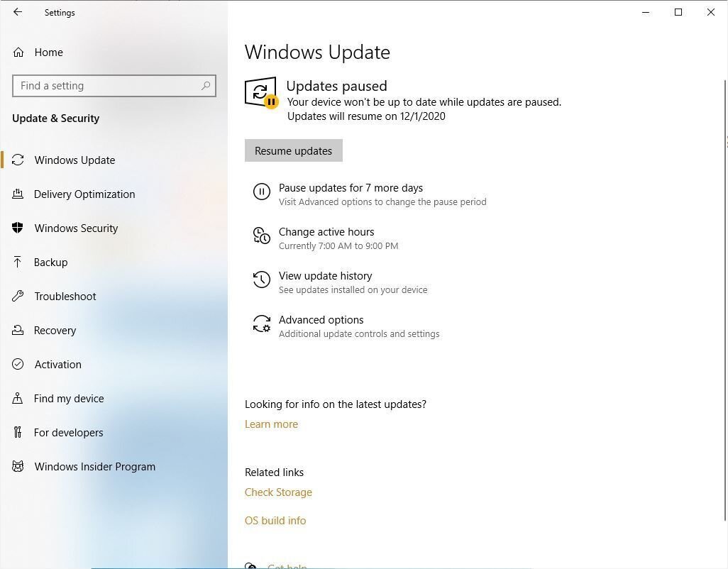728x569 pixels.
Task: Open the OS build info link
Action: (x=275, y=521)
